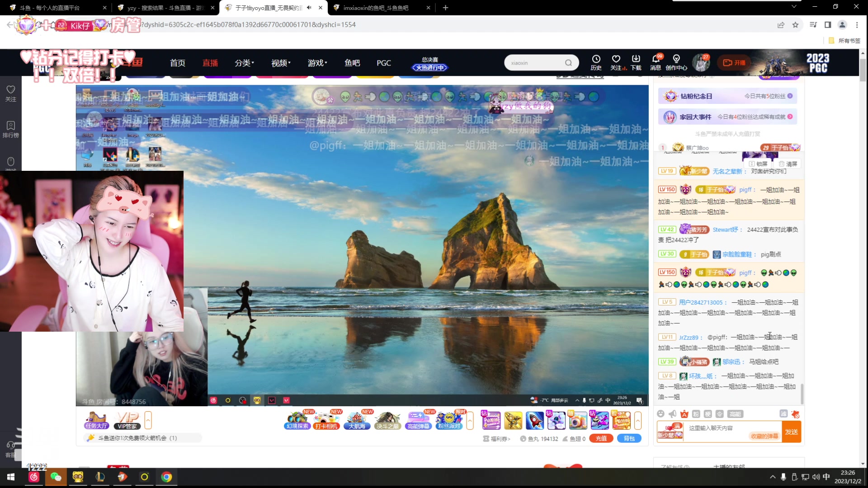Screen dimensions: 868x488
Task: Open 鱼吧 in navigation
Action: coord(352,63)
